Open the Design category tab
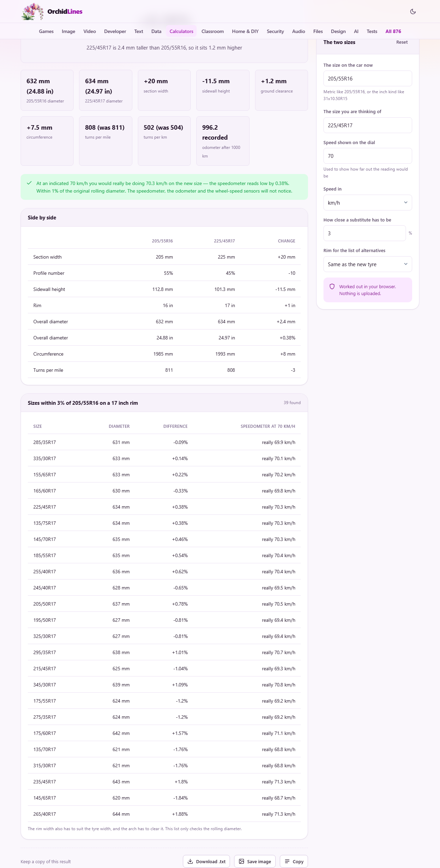The width and height of the screenshot is (440, 868). click(338, 31)
